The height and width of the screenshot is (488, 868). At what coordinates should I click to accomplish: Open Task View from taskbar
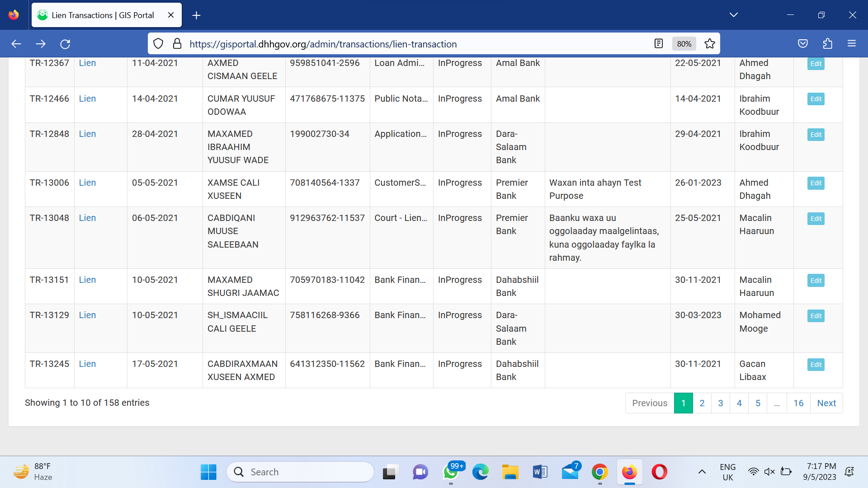(391, 472)
